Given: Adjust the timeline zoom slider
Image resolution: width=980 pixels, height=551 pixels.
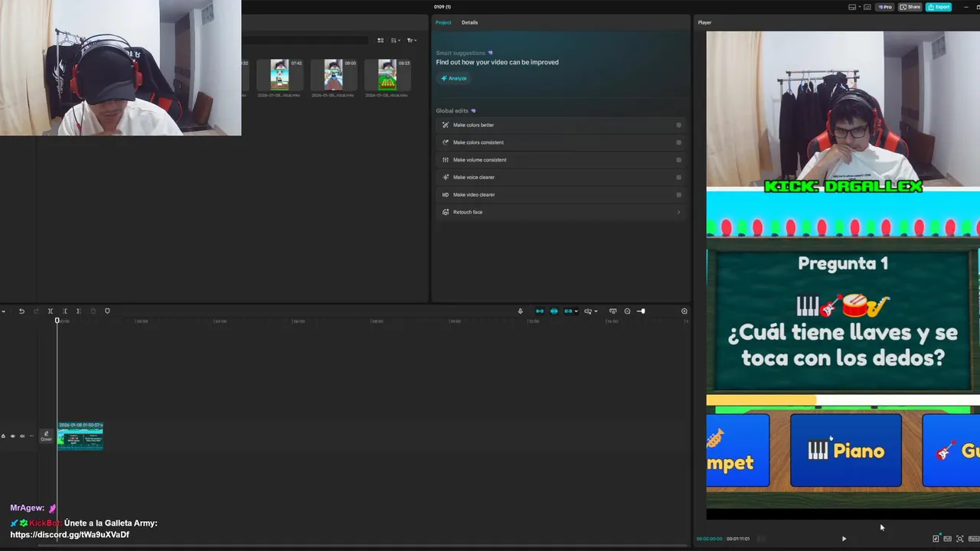Looking at the screenshot, I should pos(641,311).
